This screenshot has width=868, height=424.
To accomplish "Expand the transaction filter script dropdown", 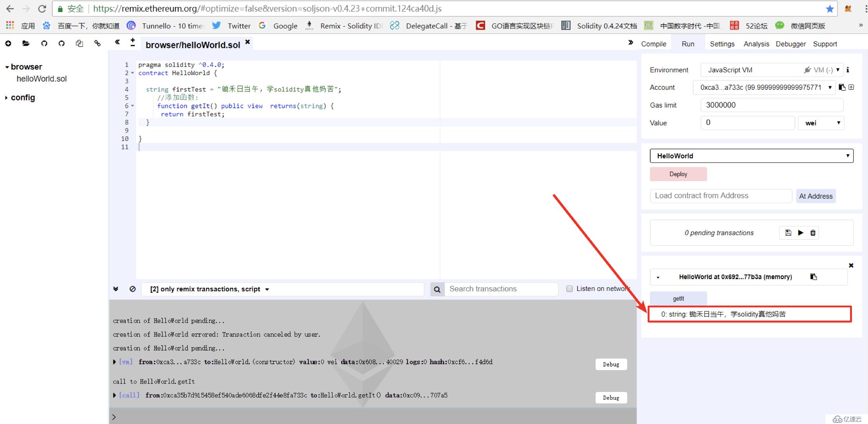I will [x=266, y=289].
